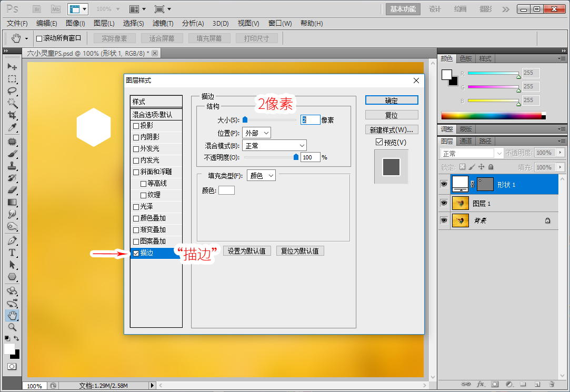
Task: Click the stroke size value field
Action: (310, 120)
